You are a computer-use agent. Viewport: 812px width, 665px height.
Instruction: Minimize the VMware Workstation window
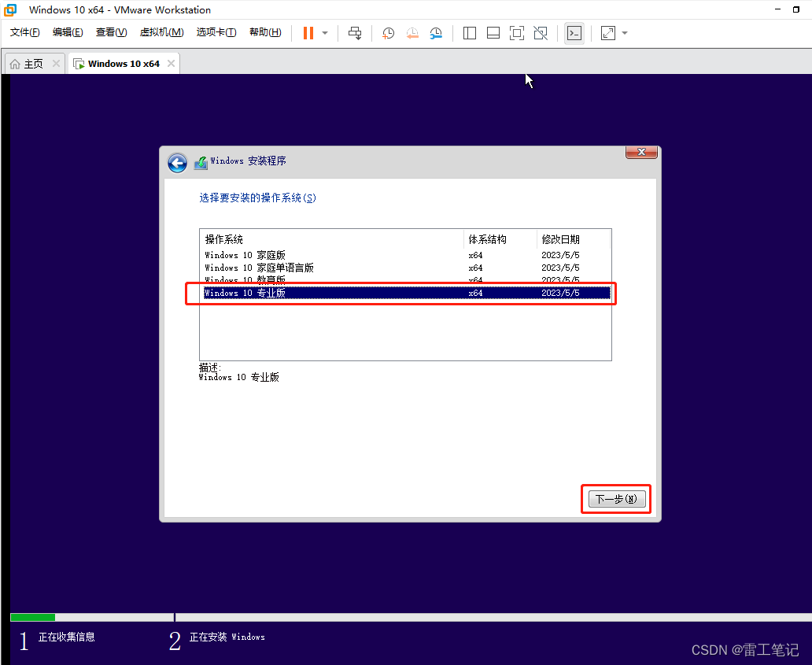tap(778, 9)
